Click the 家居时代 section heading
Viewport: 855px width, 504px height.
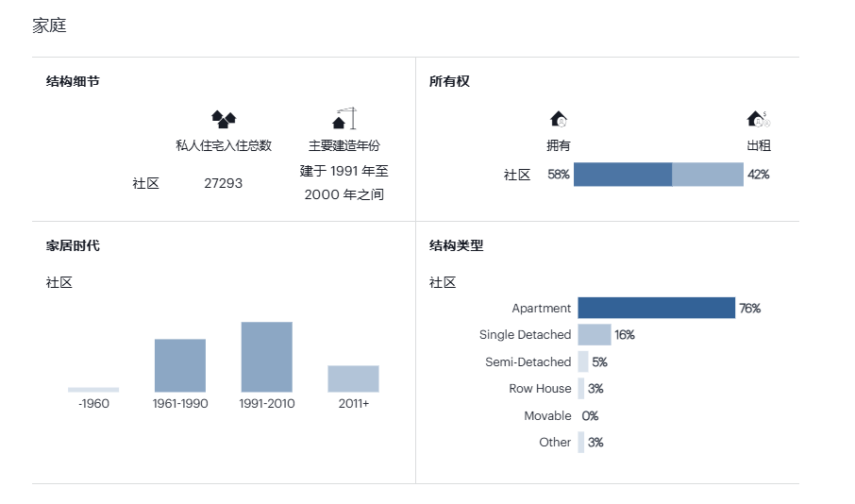pyautogui.click(x=73, y=246)
